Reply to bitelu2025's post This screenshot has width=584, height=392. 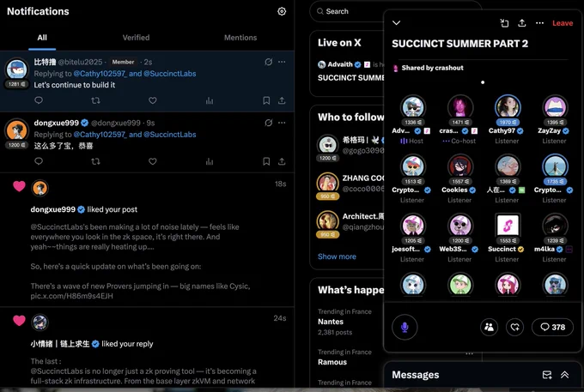coord(39,100)
